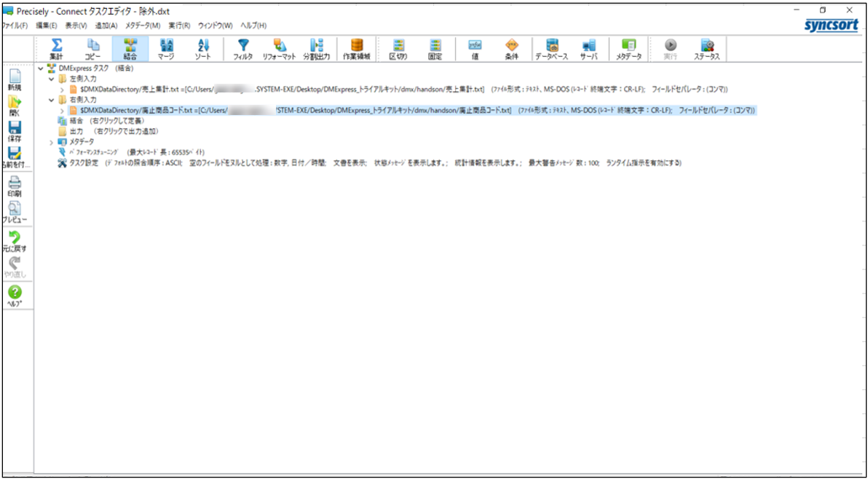Select the ソート (sort) toolbar icon
Screen dimensions: 868x479
click(203, 49)
